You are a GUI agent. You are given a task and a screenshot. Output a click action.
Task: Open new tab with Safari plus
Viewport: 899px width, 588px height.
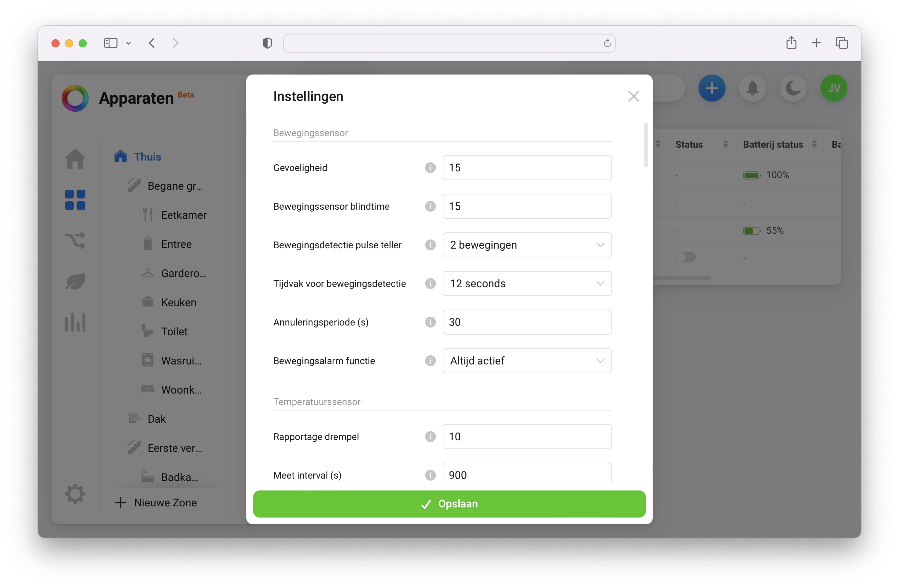816,43
